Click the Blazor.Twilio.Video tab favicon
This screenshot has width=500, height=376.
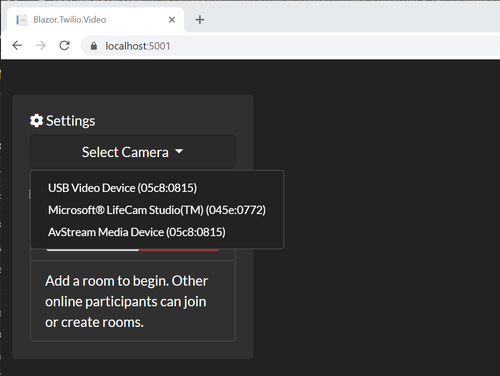pyautogui.click(x=22, y=20)
